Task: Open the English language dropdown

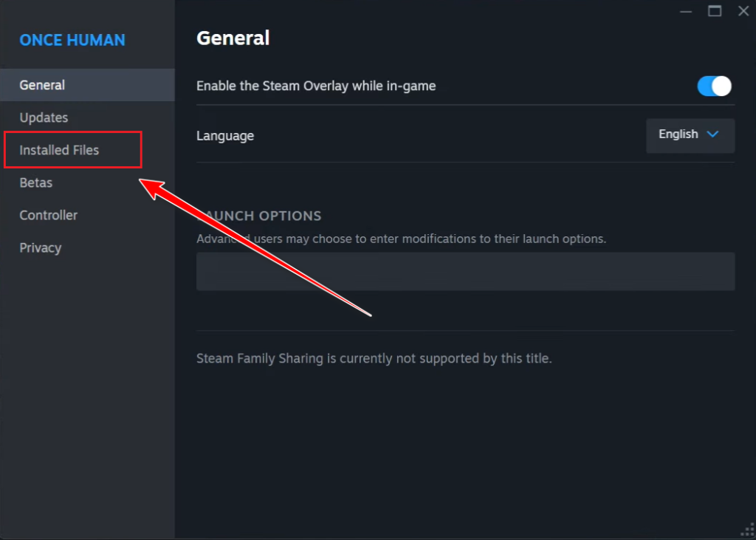Action: click(x=690, y=135)
